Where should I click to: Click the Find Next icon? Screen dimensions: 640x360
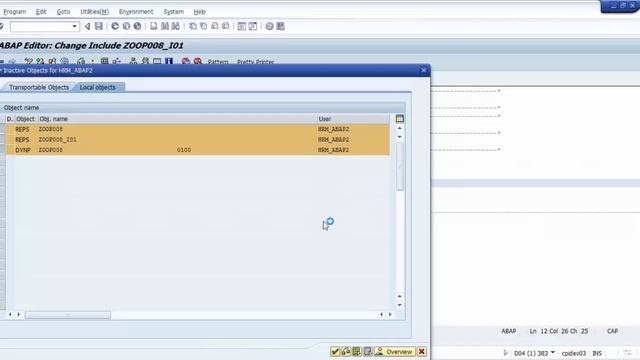(x=176, y=27)
